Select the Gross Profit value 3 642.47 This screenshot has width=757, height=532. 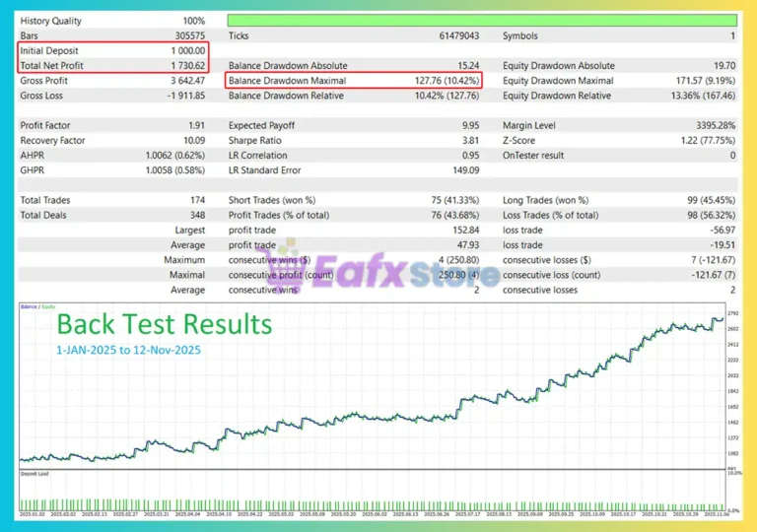(188, 81)
